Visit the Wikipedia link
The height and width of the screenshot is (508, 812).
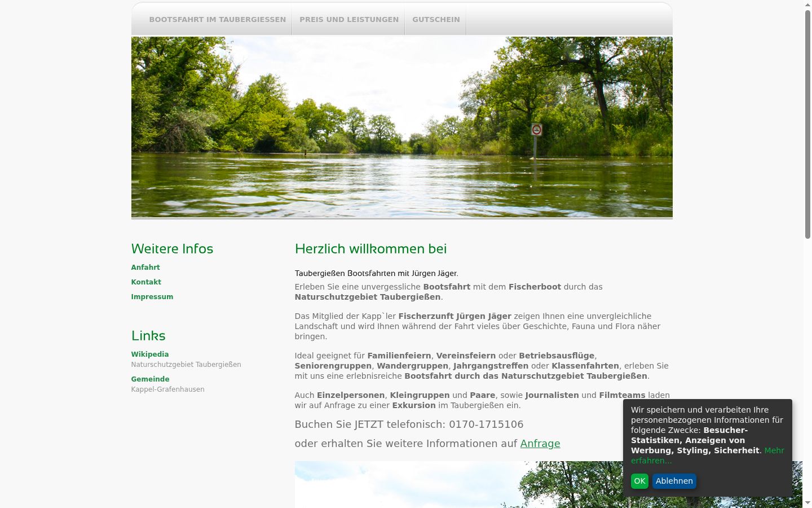click(150, 354)
